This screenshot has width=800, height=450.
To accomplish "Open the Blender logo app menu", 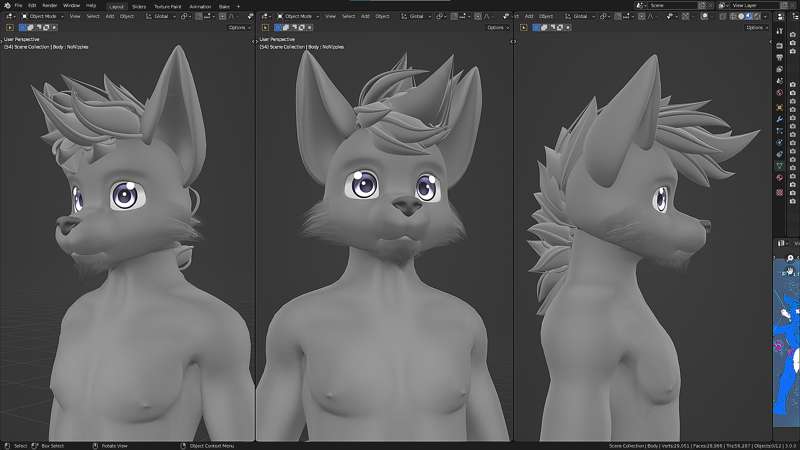I will click(7, 5).
